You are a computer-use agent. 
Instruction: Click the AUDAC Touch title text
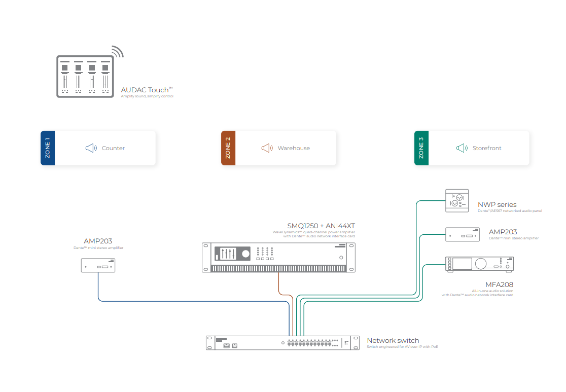147,90
